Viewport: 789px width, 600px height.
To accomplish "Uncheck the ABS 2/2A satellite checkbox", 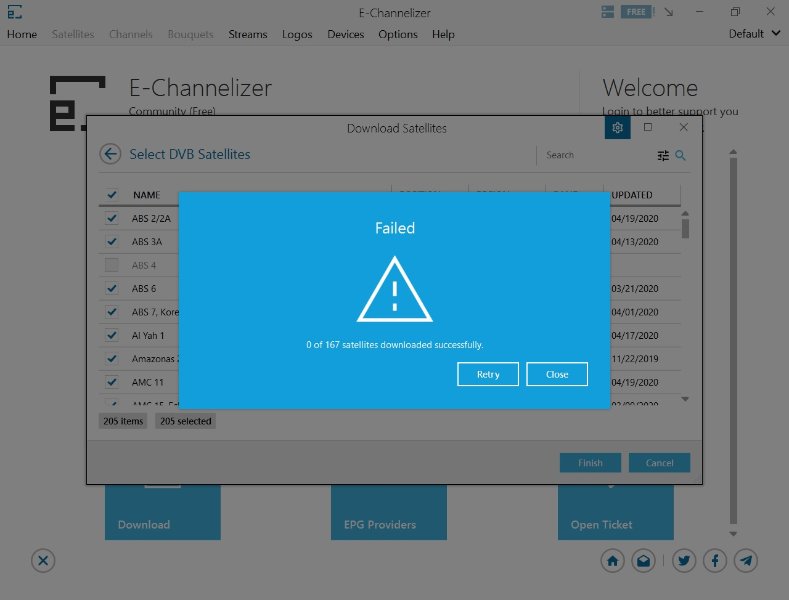I will point(112,218).
